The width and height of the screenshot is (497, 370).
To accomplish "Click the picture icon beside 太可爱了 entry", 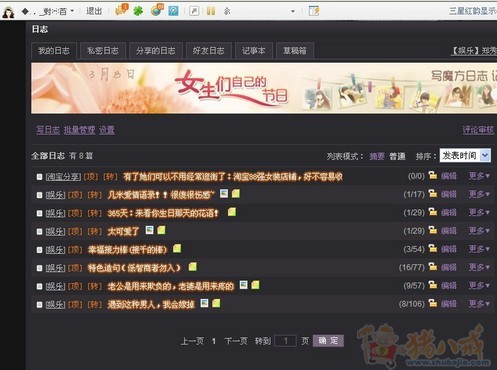I will pyautogui.click(x=150, y=230).
